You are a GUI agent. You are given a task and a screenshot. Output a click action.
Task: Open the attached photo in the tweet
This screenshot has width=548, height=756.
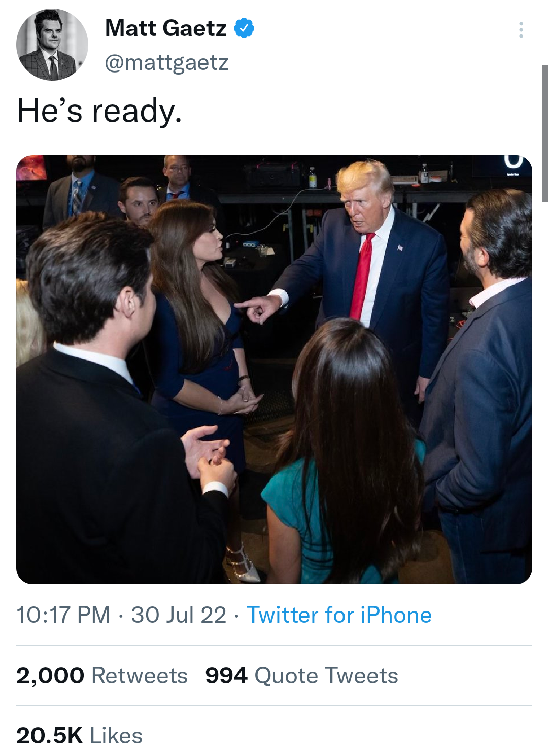274,369
